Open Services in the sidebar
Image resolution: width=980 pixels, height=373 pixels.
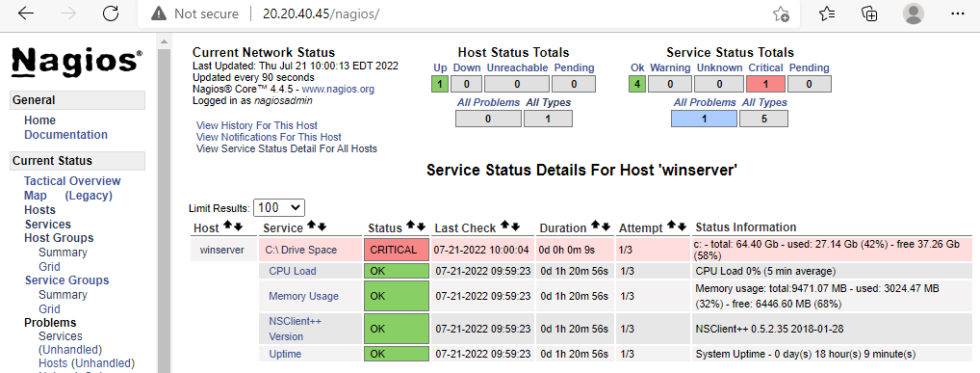48,224
